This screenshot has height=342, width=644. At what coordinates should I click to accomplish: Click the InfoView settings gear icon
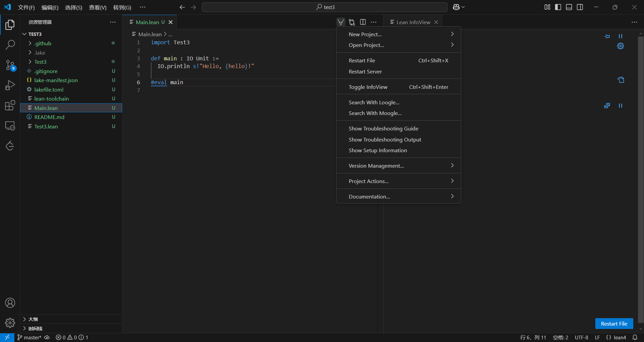click(621, 46)
